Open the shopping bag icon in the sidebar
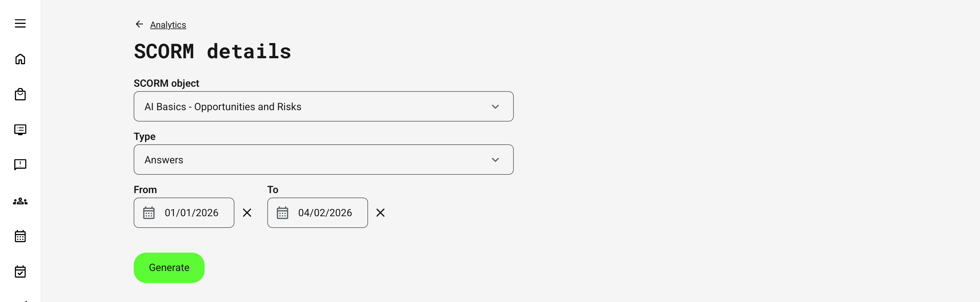 coord(20,94)
